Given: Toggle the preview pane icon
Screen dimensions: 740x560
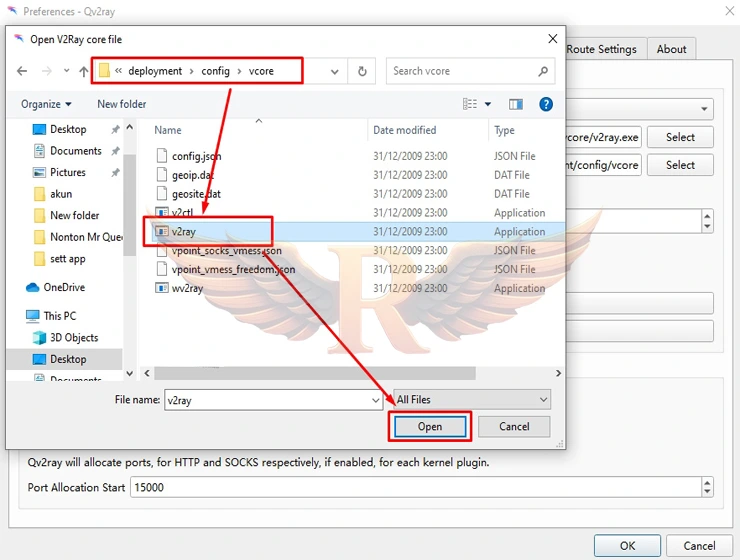Looking at the screenshot, I should point(516,104).
